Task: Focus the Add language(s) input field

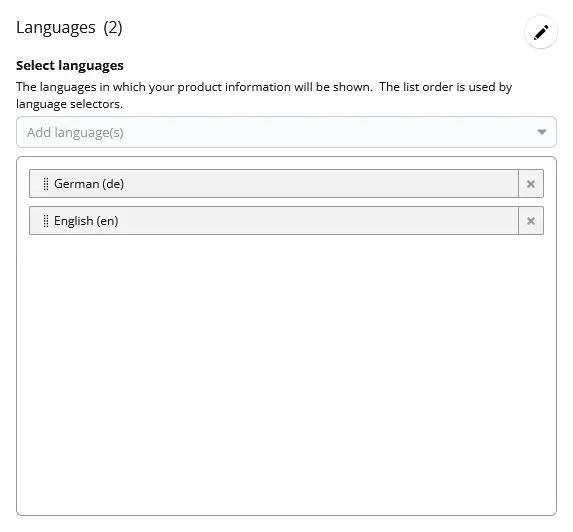Action: tap(286, 132)
